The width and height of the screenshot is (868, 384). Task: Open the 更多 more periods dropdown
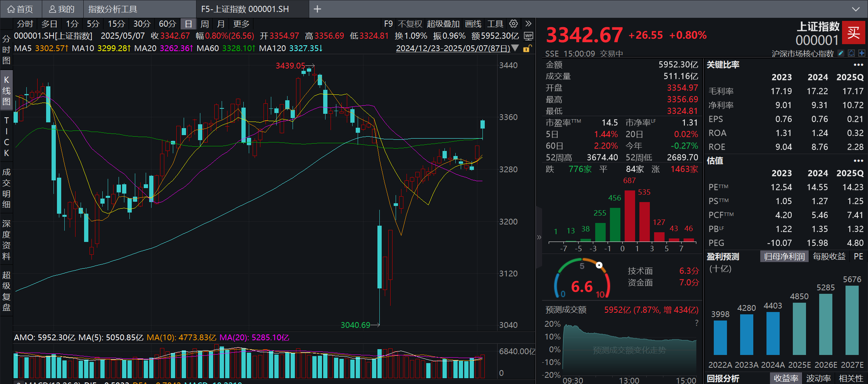pos(241,24)
